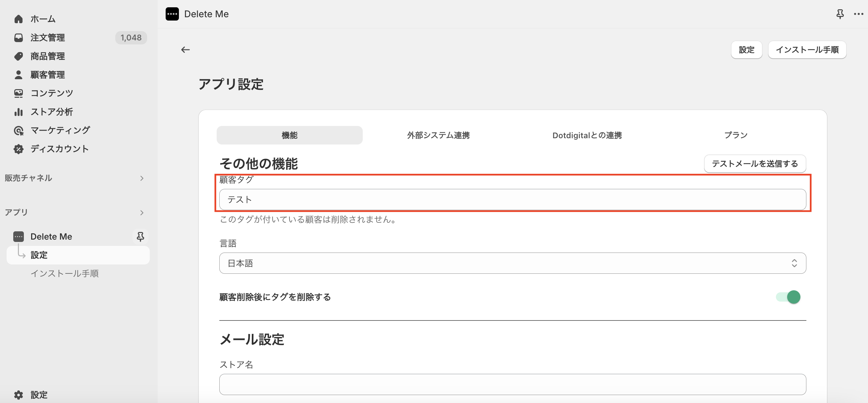Click the Content (コンテンツ) image icon
868x403 pixels.
[x=19, y=93]
